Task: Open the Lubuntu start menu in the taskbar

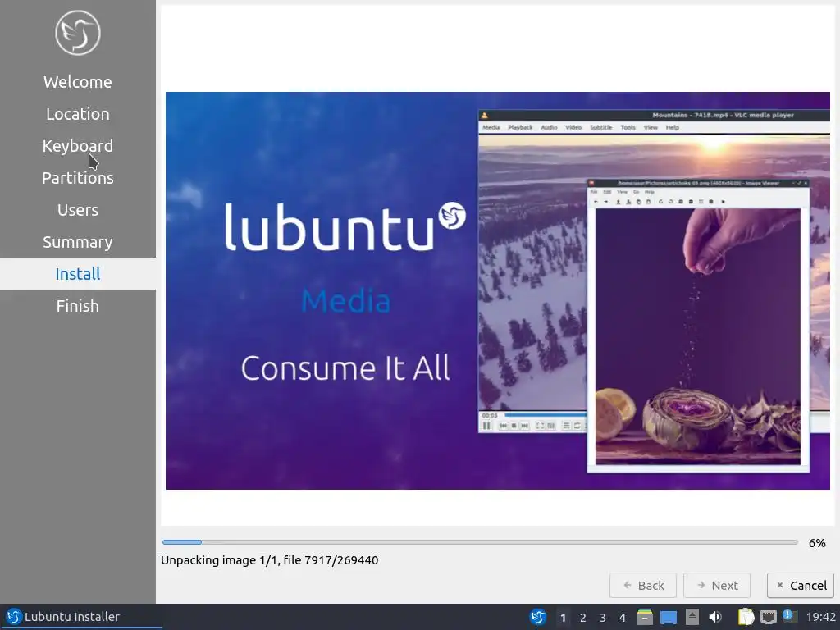Action: point(538,617)
